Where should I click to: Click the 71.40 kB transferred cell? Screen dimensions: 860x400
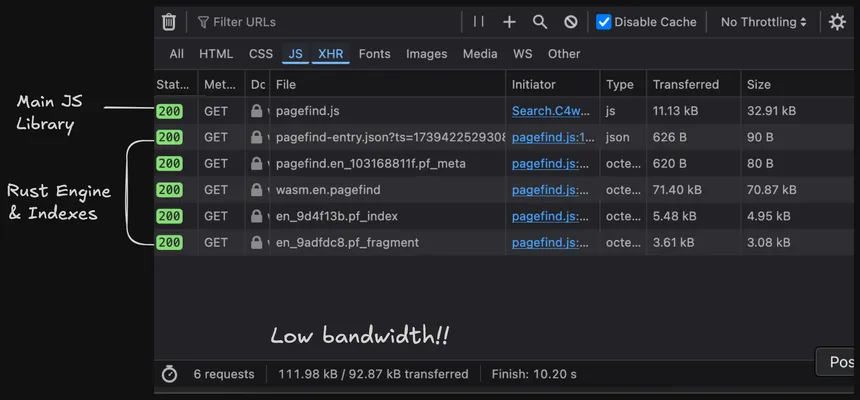point(677,190)
